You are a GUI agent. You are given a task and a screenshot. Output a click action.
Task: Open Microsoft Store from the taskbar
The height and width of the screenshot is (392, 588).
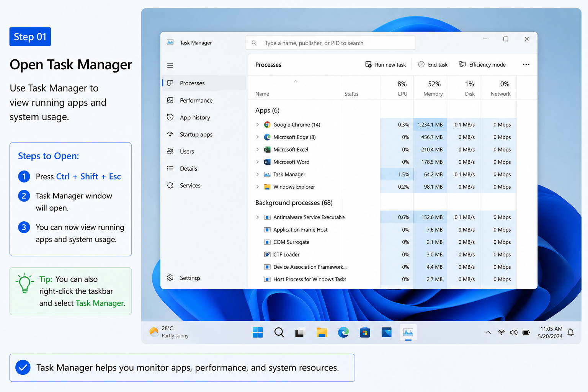click(365, 332)
